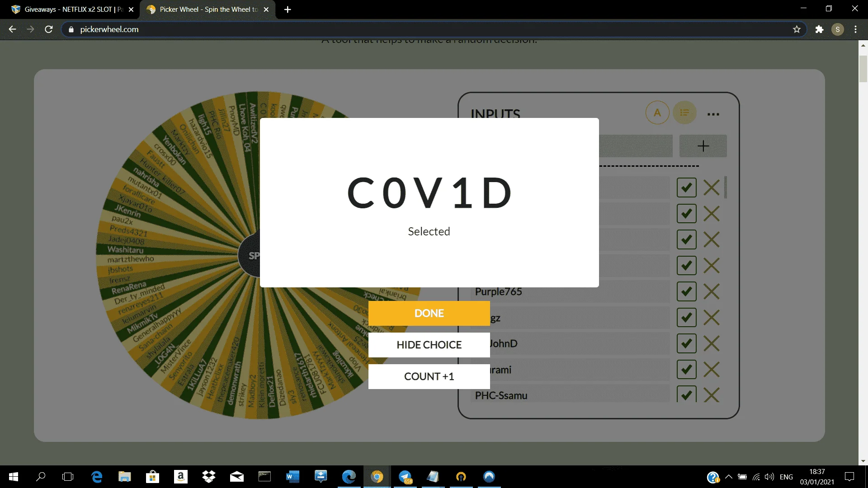Image resolution: width=868 pixels, height=488 pixels.
Task: Open the Chrome extensions puzzle icon
Action: click(x=819, y=29)
